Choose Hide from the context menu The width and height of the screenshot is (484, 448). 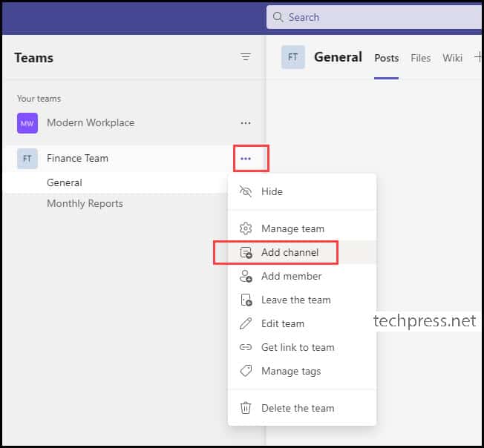pos(302,191)
